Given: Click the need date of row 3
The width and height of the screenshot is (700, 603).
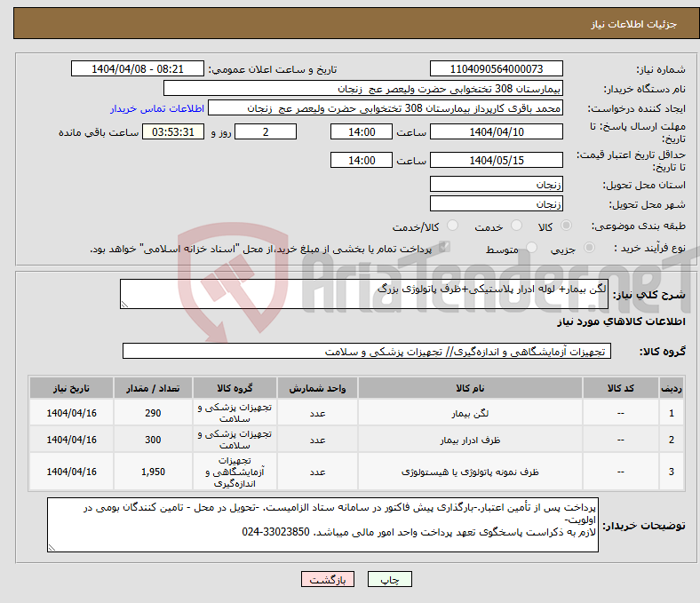Looking at the screenshot, I should click(71, 472).
